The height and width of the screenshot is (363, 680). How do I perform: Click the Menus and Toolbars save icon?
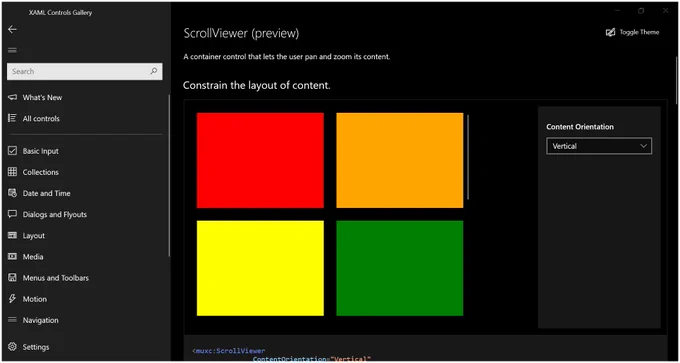point(13,278)
